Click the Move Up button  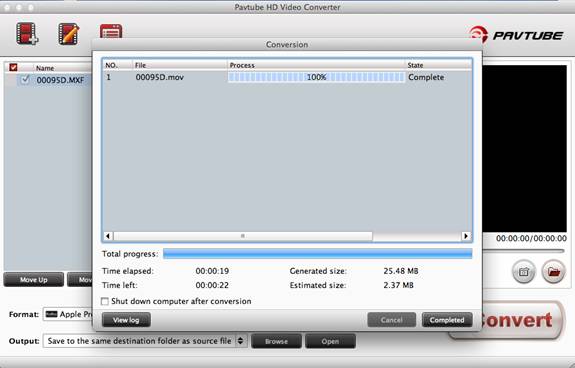coord(34,280)
